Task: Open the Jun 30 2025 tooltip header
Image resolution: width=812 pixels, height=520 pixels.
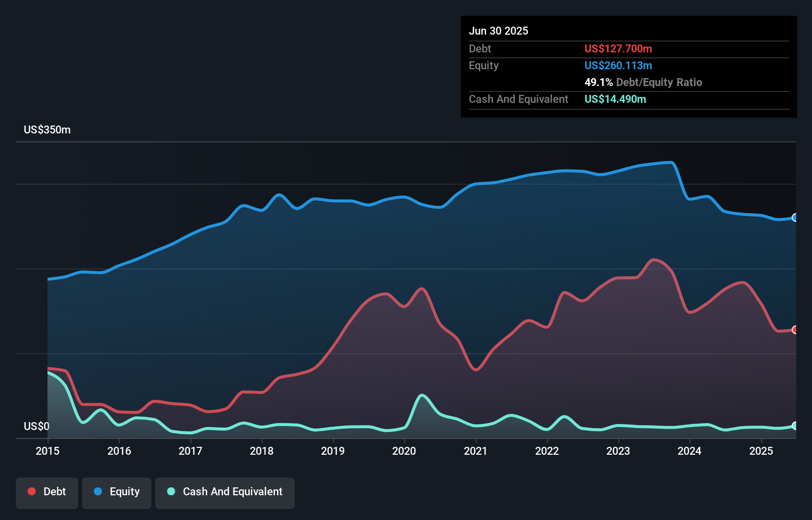Action: point(499,31)
